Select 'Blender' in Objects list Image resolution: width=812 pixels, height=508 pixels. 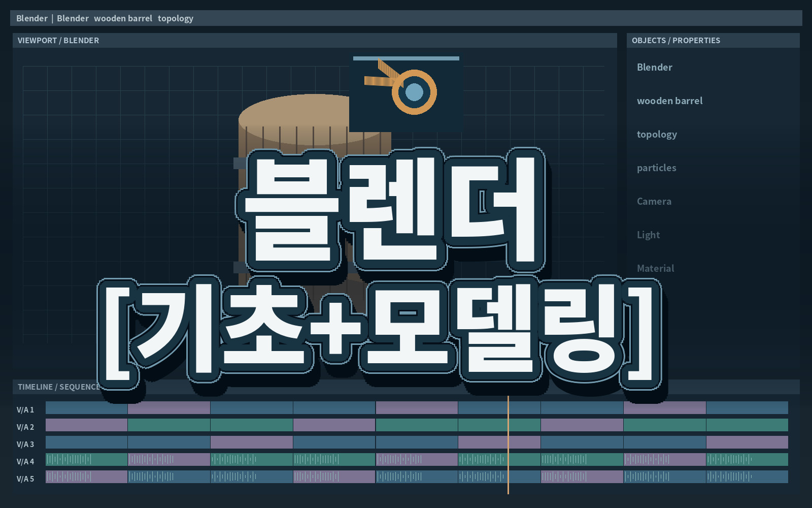click(654, 67)
